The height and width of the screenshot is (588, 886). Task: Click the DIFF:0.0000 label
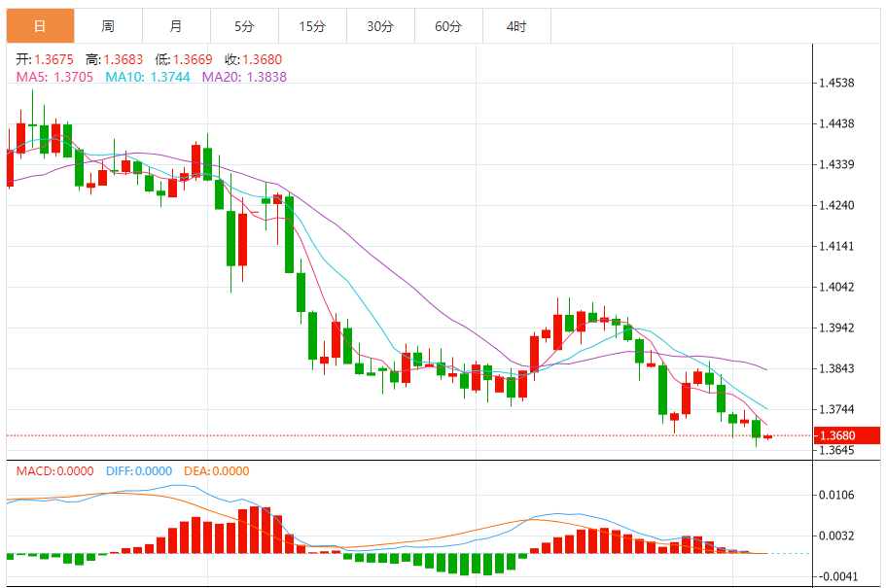pyautogui.click(x=139, y=471)
